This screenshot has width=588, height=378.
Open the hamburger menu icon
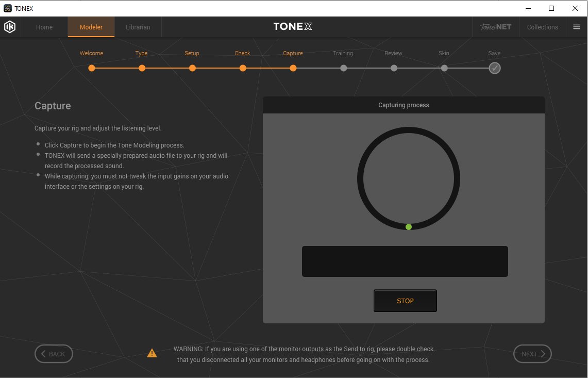577,27
